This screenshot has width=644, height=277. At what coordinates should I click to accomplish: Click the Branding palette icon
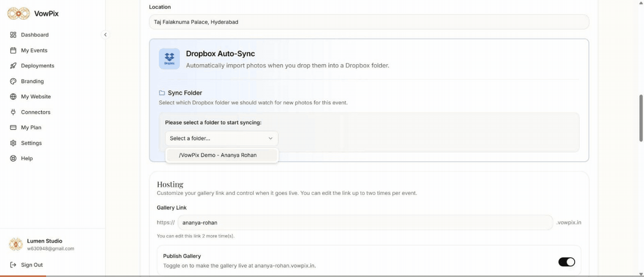pyautogui.click(x=13, y=81)
